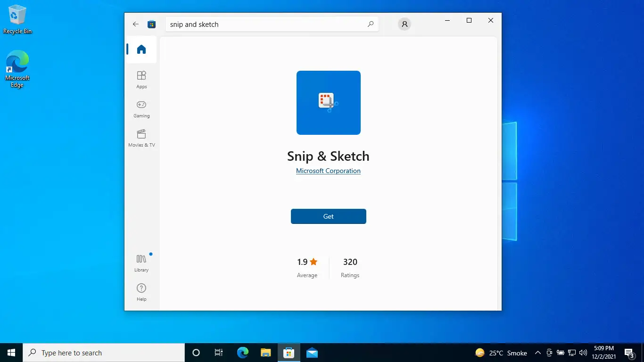Screen dimensions: 644x362
Task: Show hidden system tray icons
Action: [537, 353]
